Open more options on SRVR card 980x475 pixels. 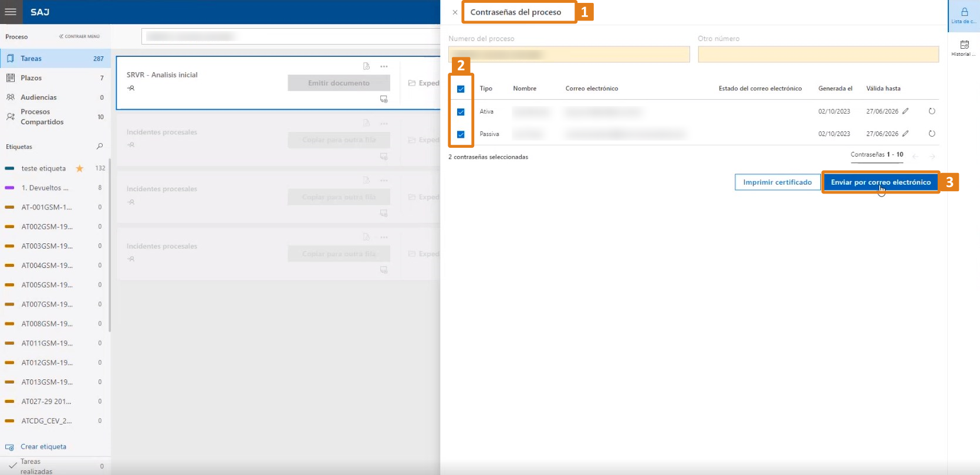tap(384, 66)
